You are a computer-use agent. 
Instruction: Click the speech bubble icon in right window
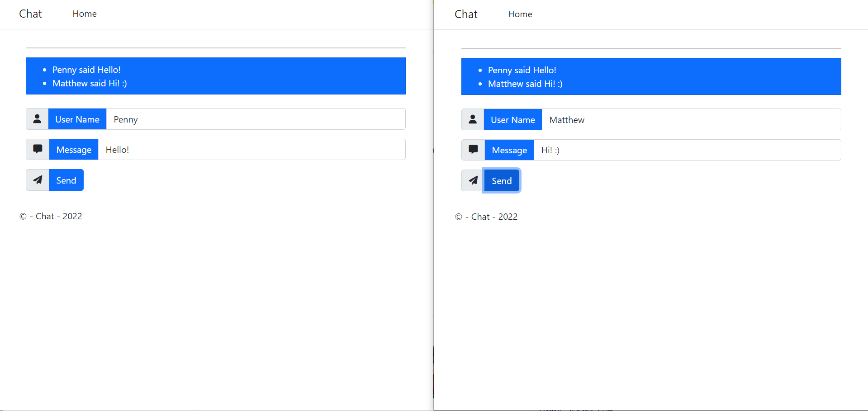[x=473, y=150]
